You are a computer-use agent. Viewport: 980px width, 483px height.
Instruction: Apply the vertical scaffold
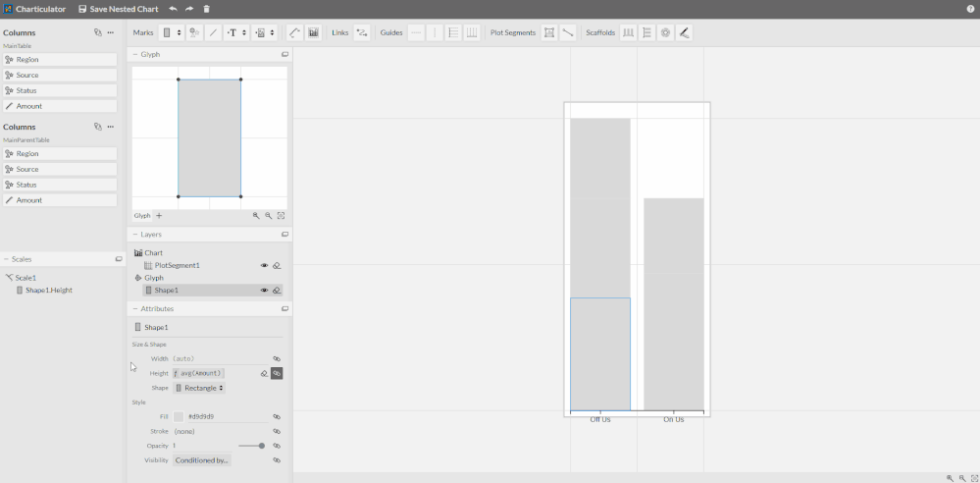[x=646, y=32]
